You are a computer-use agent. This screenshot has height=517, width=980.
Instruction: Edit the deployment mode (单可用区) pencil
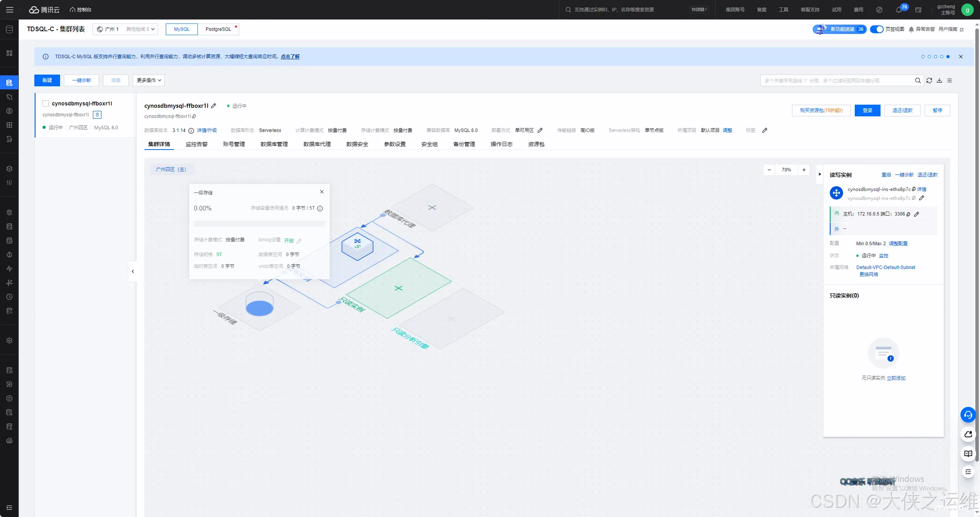pyautogui.click(x=540, y=130)
